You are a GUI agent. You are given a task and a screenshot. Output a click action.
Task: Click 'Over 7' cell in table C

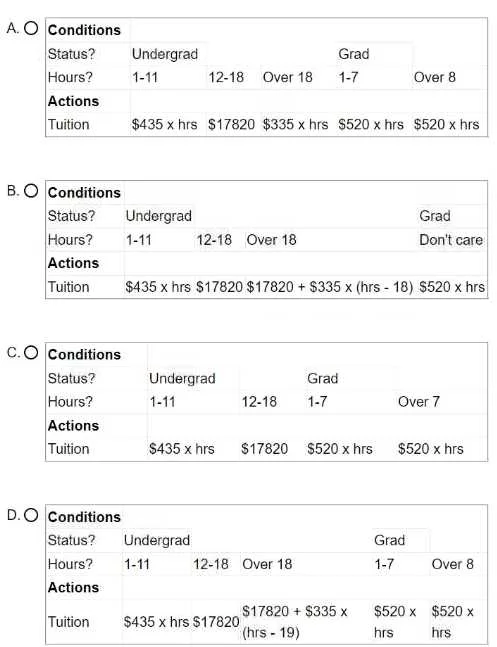pyautogui.click(x=419, y=401)
